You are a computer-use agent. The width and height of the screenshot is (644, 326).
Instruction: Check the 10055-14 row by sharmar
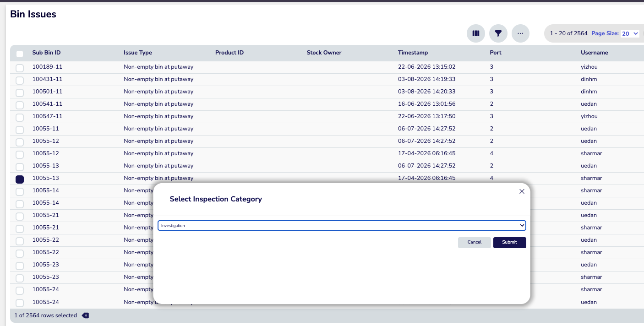[20, 191]
